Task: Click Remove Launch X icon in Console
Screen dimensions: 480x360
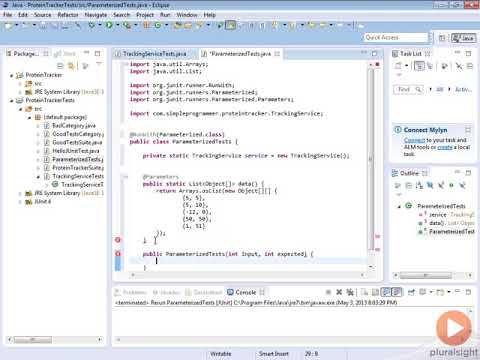Action: [339, 292]
